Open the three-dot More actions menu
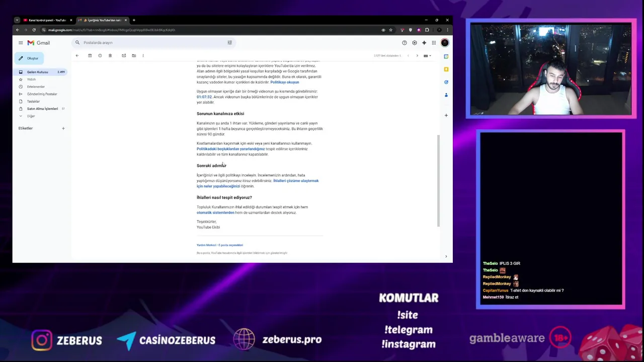The image size is (644, 362). click(143, 55)
